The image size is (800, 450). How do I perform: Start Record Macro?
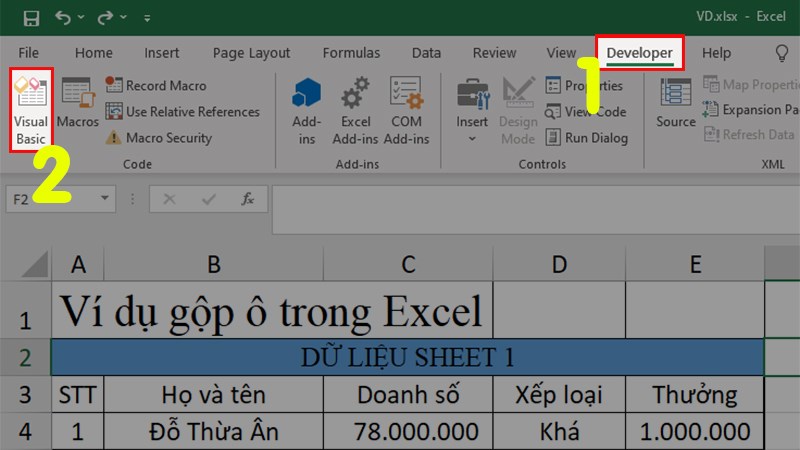(156, 85)
